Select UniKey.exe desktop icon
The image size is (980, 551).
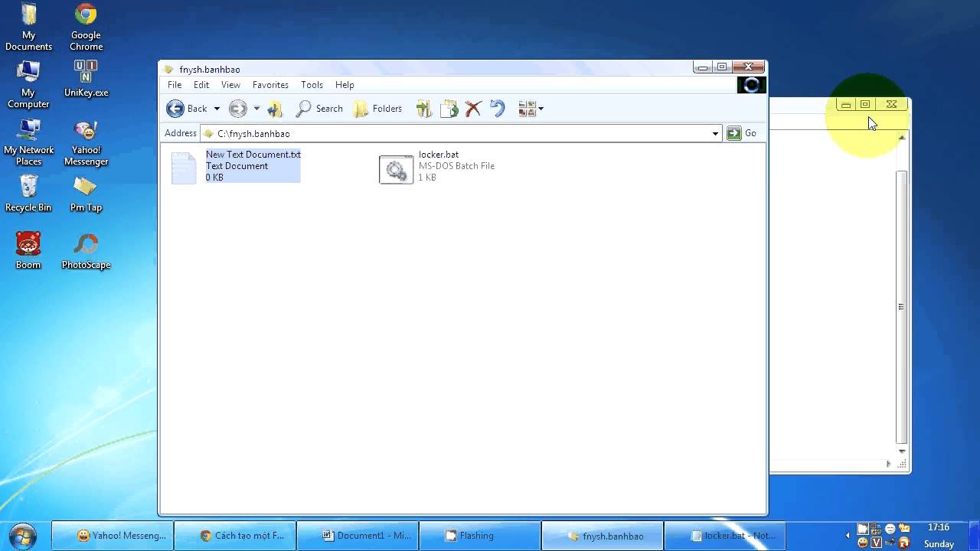point(86,80)
